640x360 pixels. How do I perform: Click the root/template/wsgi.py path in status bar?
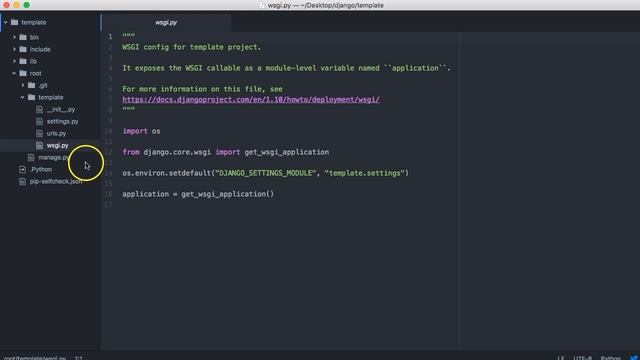pyautogui.click(x=35, y=358)
